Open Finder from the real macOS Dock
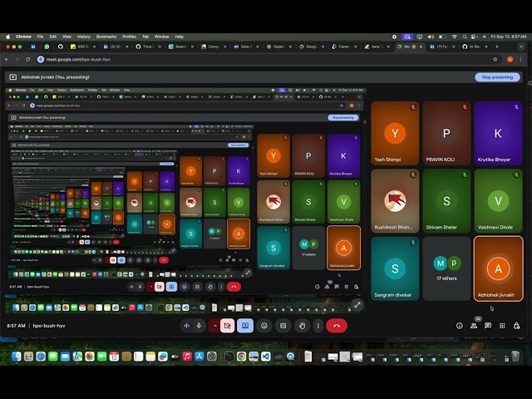Viewport: 532px width, 399px height. (16, 357)
